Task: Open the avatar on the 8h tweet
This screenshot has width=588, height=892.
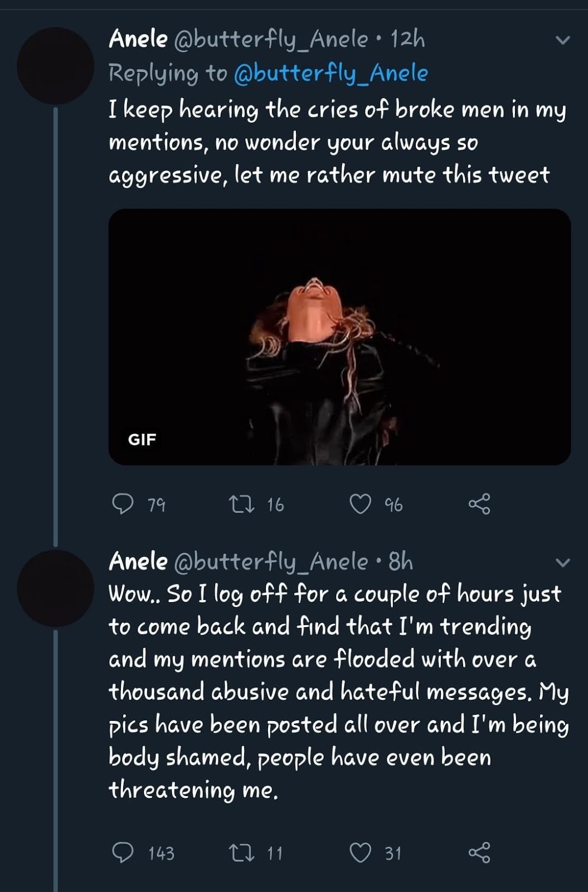Action: point(55,588)
